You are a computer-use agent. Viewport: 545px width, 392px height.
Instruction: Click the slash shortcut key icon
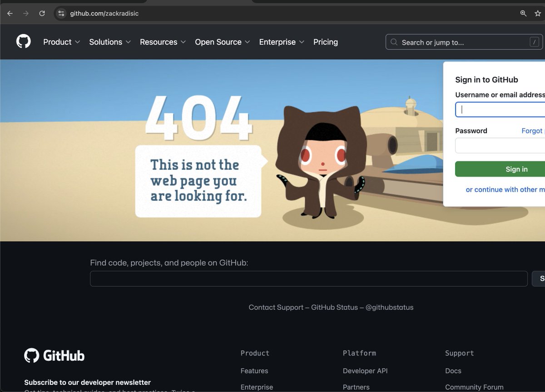(535, 42)
